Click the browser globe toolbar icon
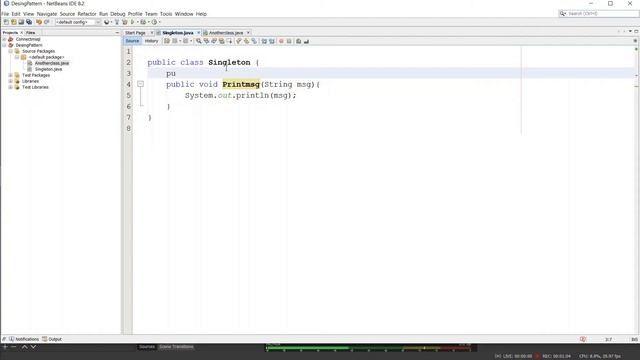 coord(106,22)
